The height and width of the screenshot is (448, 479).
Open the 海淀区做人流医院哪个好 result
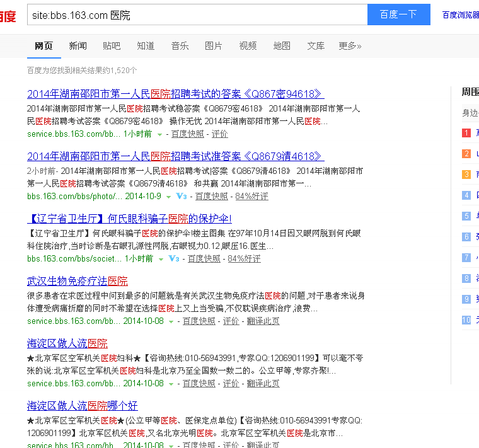pos(82,406)
